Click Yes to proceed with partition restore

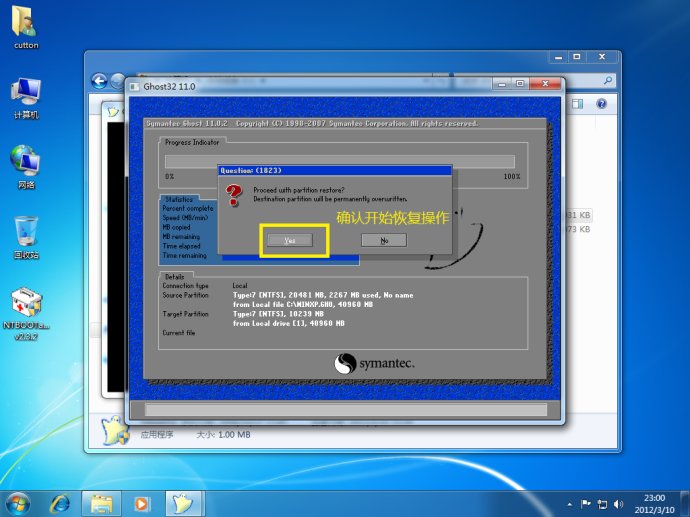pyautogui.click(x=290, y=240)
